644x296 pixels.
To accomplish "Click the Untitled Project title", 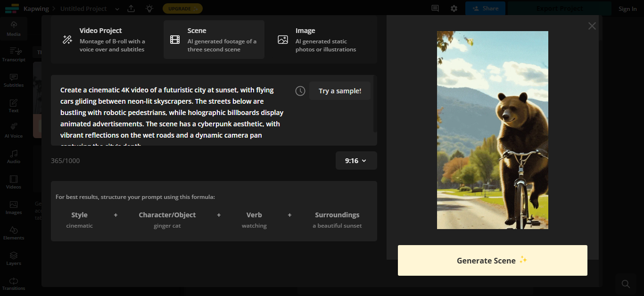I will pos(83,8).
